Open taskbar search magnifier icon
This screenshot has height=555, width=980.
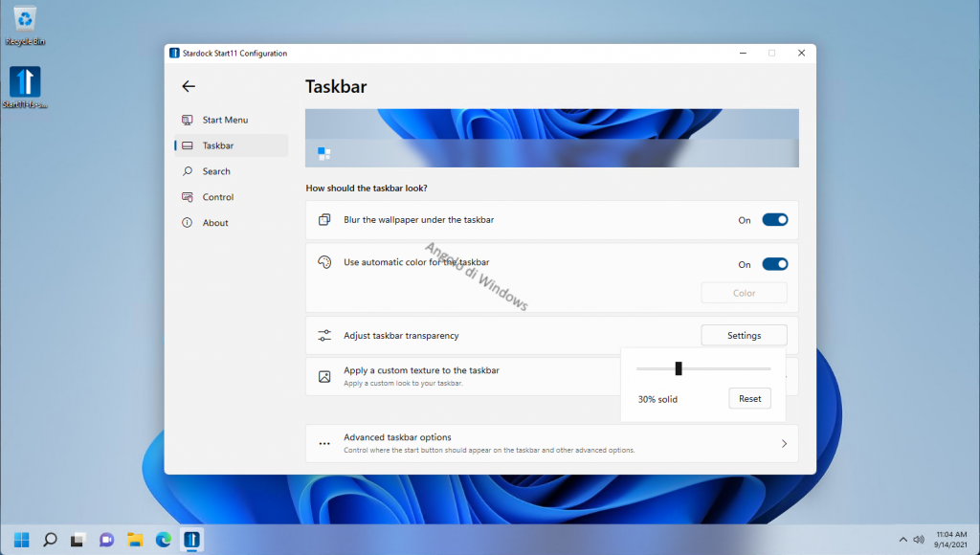(50, 540)
